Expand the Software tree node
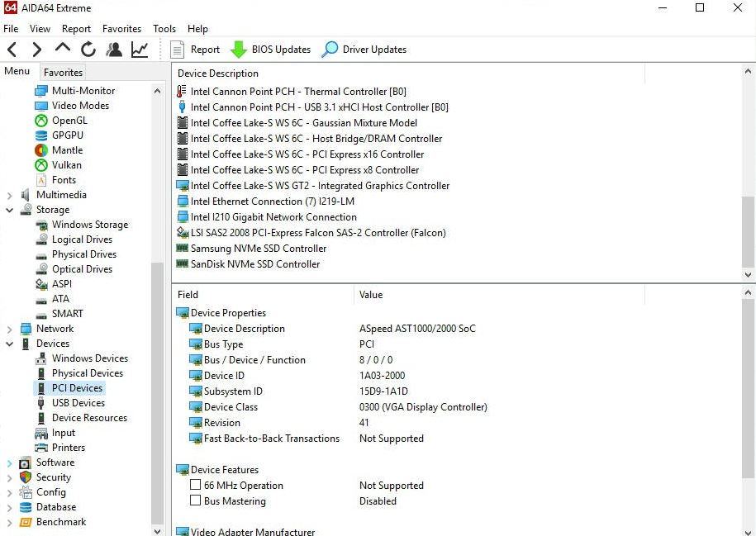 tap(10, 463)
